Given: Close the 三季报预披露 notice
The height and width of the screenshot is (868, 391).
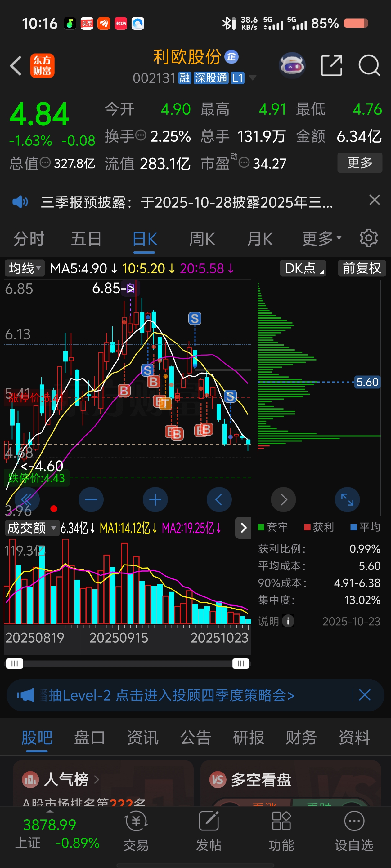Looking at the screenshot, I should tap(375, 200).
